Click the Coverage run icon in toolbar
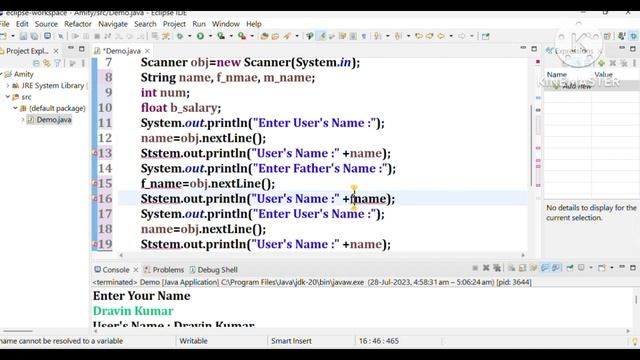This screenshot has width=640, height=360. click(221, 36)
